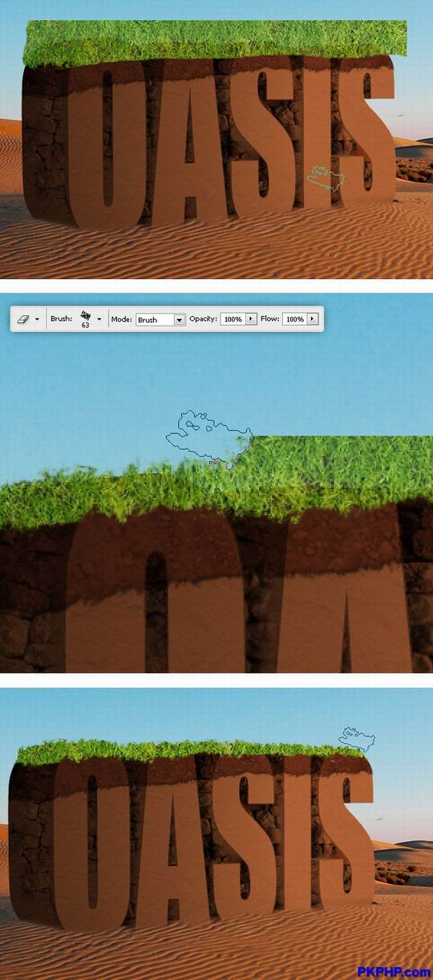Open the Opacity slider arrow
The height and width of the screenshot is (980, 433).
point(251,319)
